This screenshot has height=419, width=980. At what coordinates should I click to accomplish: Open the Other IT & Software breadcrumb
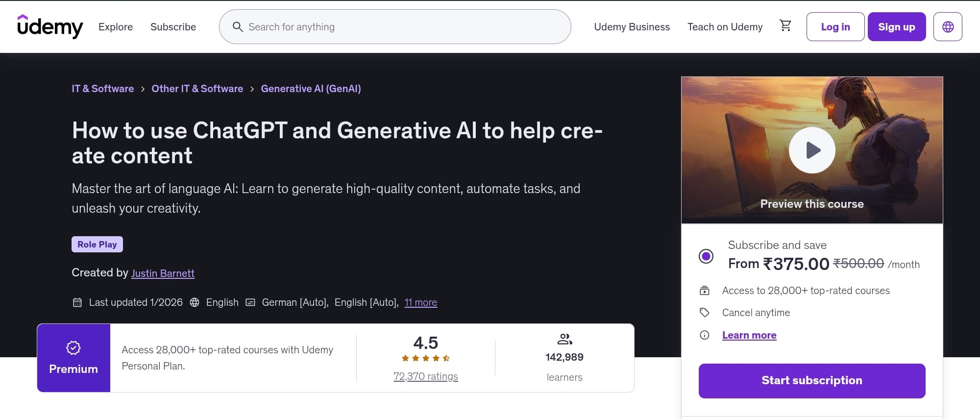coord(197,89)
